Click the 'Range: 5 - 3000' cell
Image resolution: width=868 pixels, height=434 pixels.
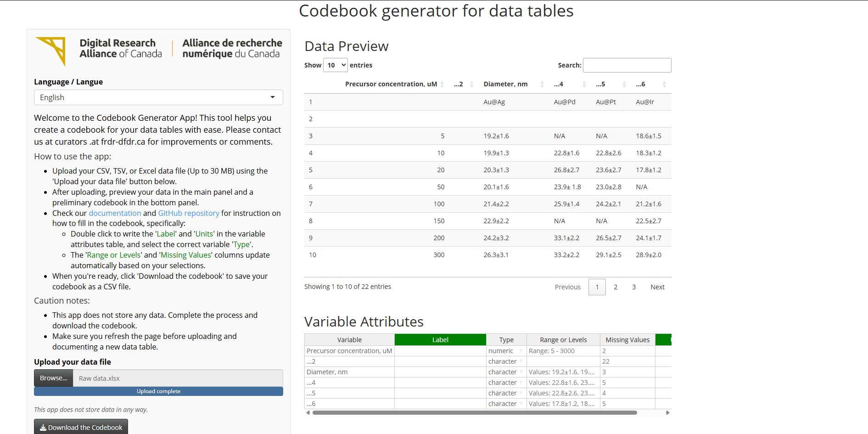point(563,351)
